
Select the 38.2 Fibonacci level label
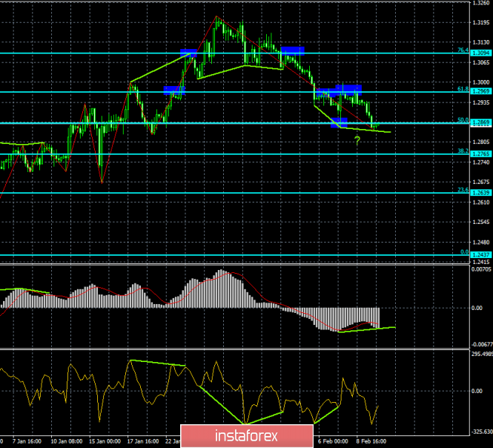click(462, 151)
